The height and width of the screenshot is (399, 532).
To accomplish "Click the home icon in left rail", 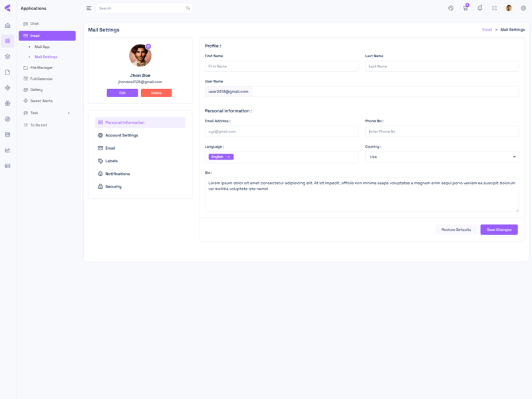I will pos(8,25).
